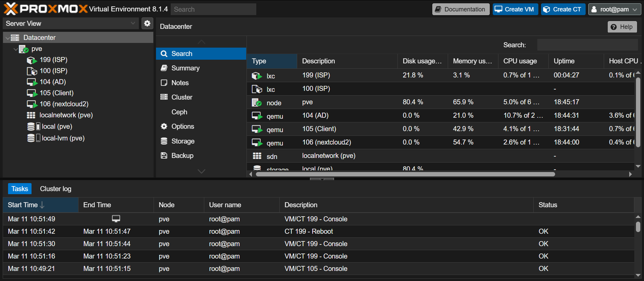Sort by the Status column in tasks
Viewport: 644px width, 281px height.
pos(584,205)
